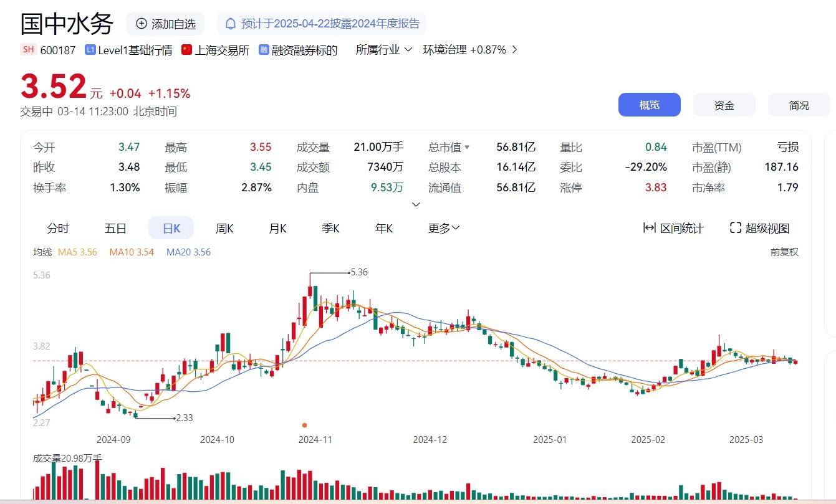This screenshot has height=504, width=836.
Task: Open the 简况 section button
Action: [x=799, y=105]
